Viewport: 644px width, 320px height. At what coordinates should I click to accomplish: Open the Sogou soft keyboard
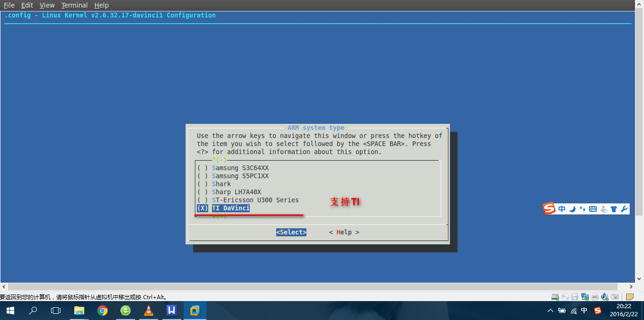(x=593, y=209)
